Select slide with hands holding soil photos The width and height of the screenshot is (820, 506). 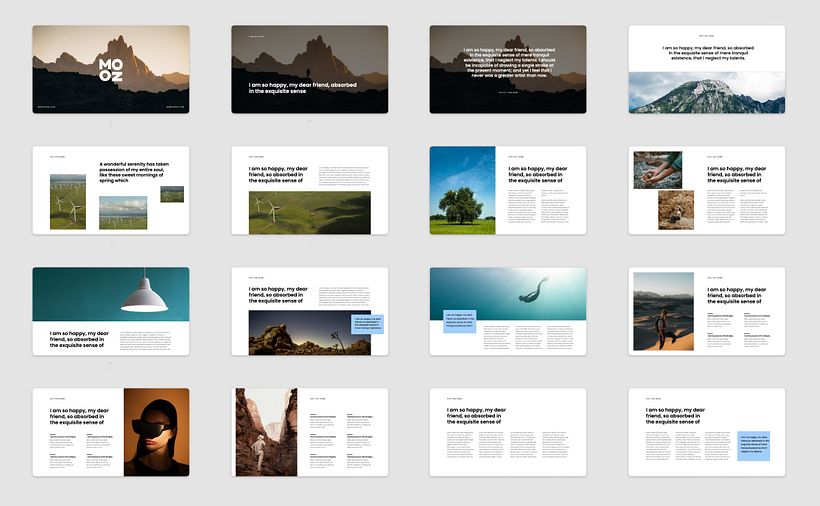pos(707,190)
